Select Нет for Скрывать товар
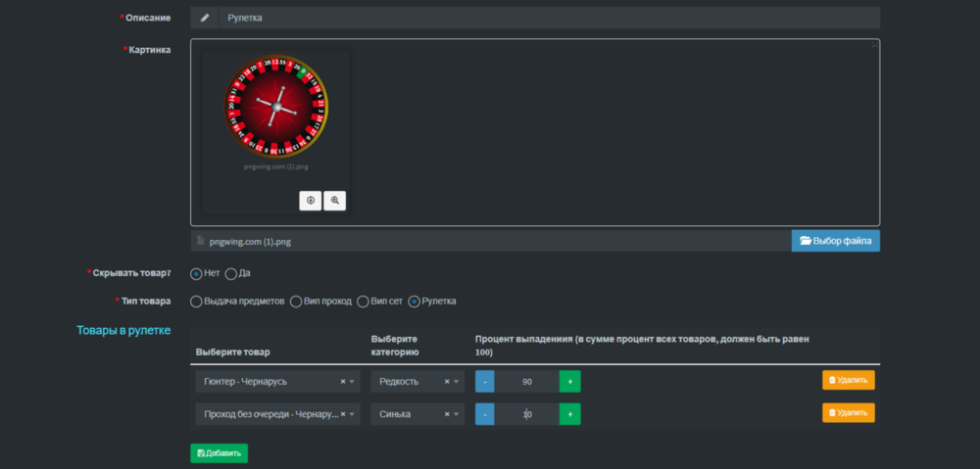 (196, 273)
